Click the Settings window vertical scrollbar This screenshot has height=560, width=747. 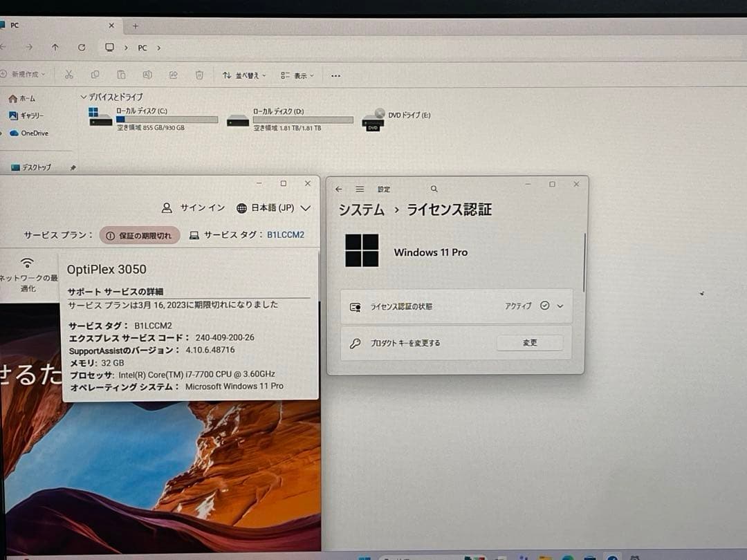tap(584, 263)
